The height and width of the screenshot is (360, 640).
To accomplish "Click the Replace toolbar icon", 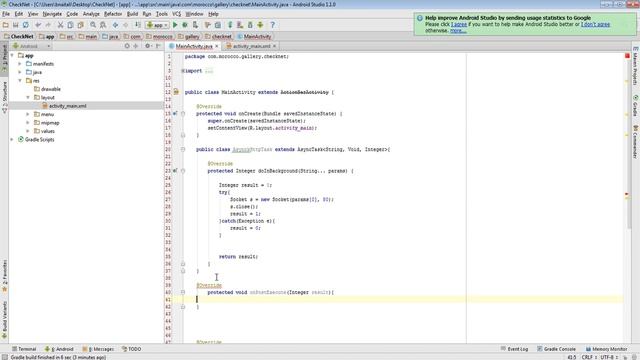I will point(103,25).
